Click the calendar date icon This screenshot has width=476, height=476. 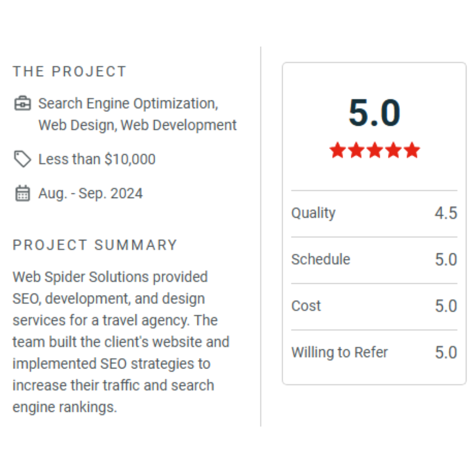(x=22, y=193)
